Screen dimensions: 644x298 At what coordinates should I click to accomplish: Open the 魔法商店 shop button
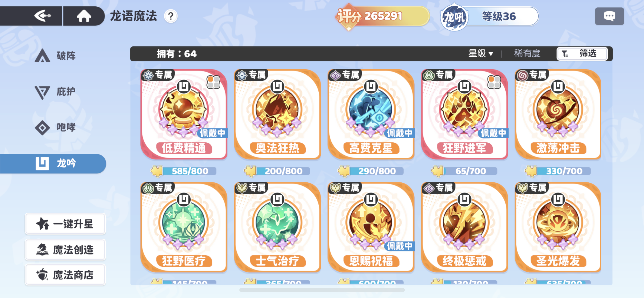tap(65, 275)
